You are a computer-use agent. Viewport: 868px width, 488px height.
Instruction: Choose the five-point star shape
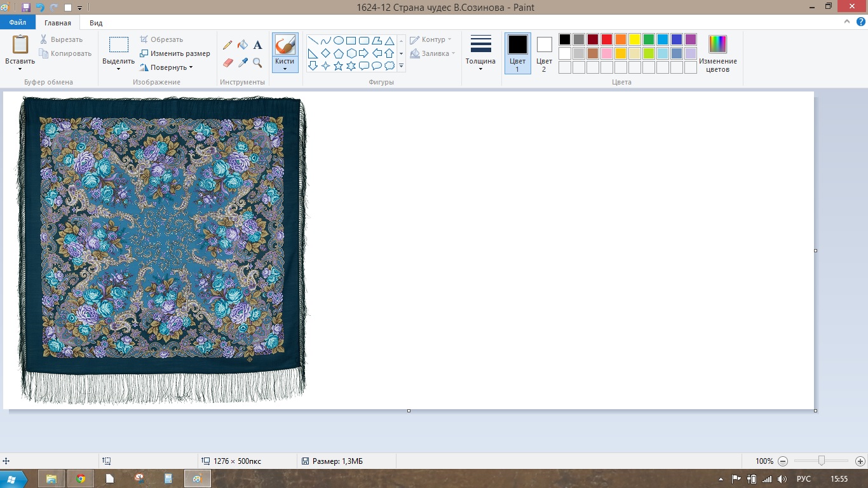(x=338, y=65)
